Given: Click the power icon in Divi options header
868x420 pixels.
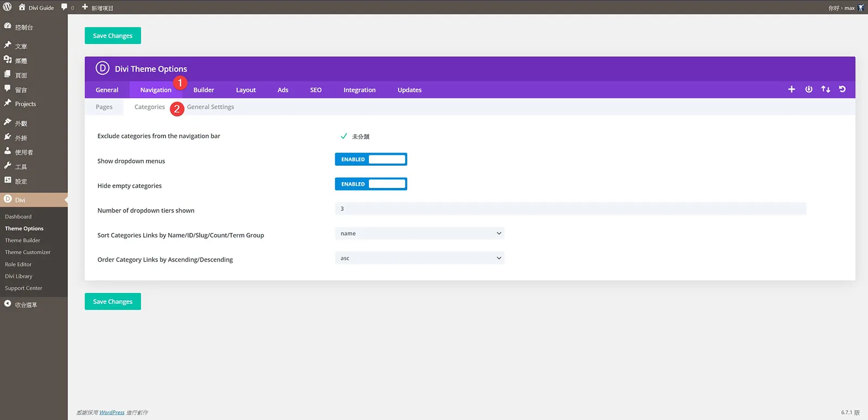Looking at the screenshot, I should point(809,89).
